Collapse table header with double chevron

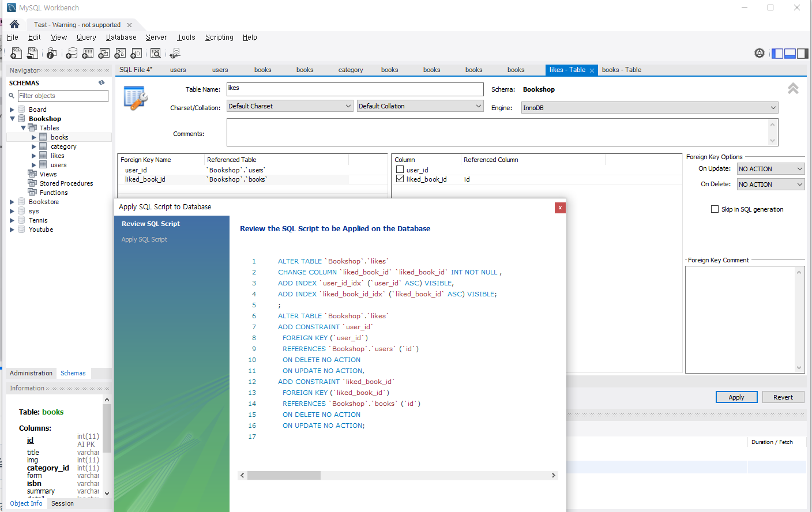click(794, 88)
